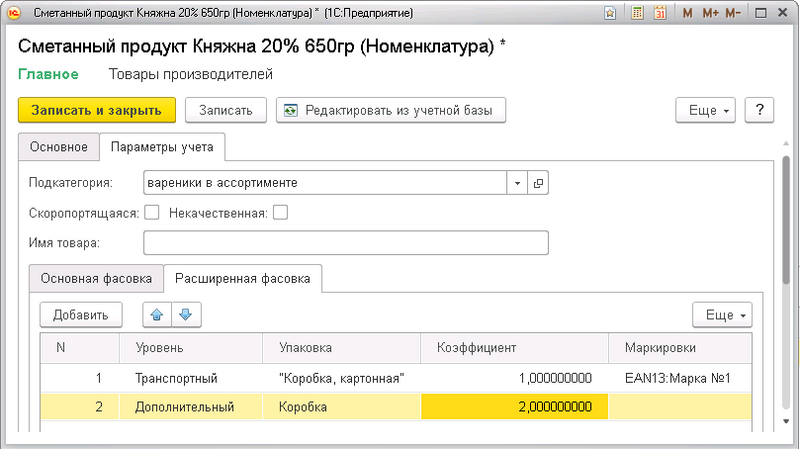Open Подкатегория value in separate form icon
This screenshot has width=800, height=449.
click(x=538, y=183)
